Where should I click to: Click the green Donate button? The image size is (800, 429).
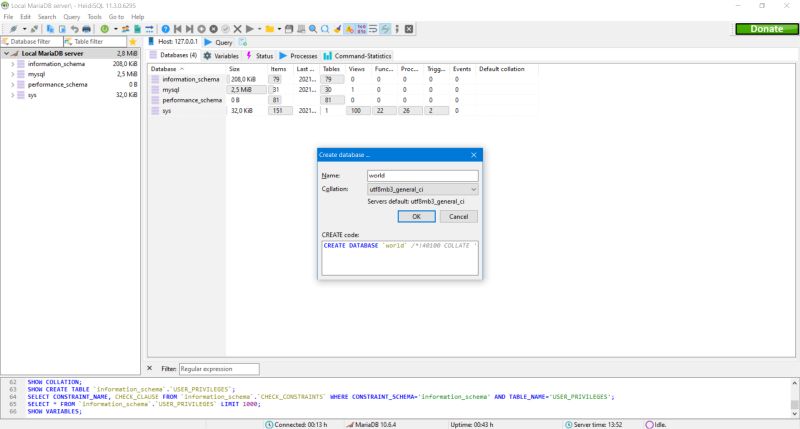(767, 29)
